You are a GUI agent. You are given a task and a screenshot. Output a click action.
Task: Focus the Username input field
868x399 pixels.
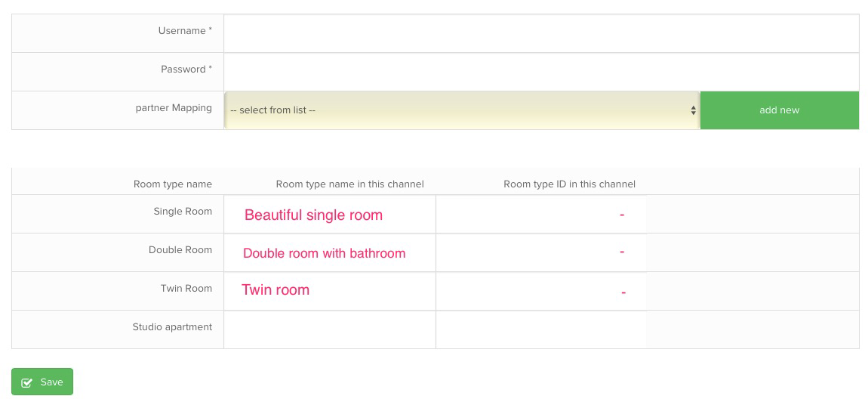click(541, 33)
